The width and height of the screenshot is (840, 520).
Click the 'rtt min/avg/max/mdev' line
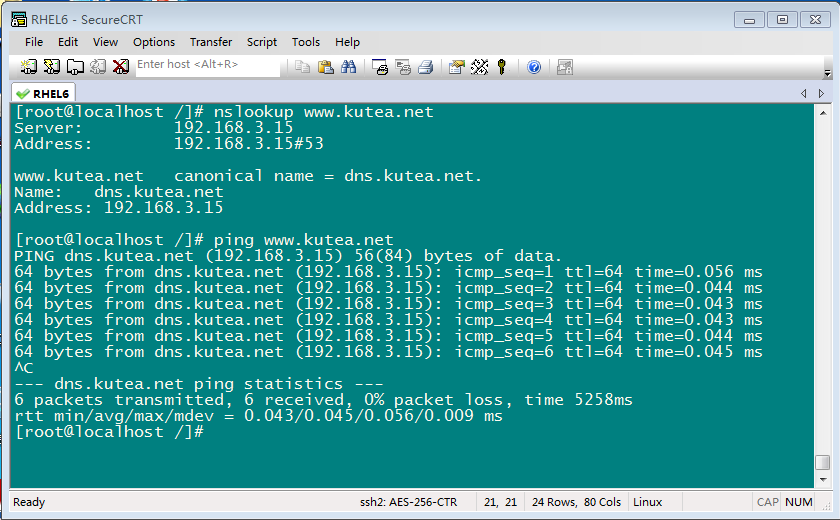coord(258,416)
